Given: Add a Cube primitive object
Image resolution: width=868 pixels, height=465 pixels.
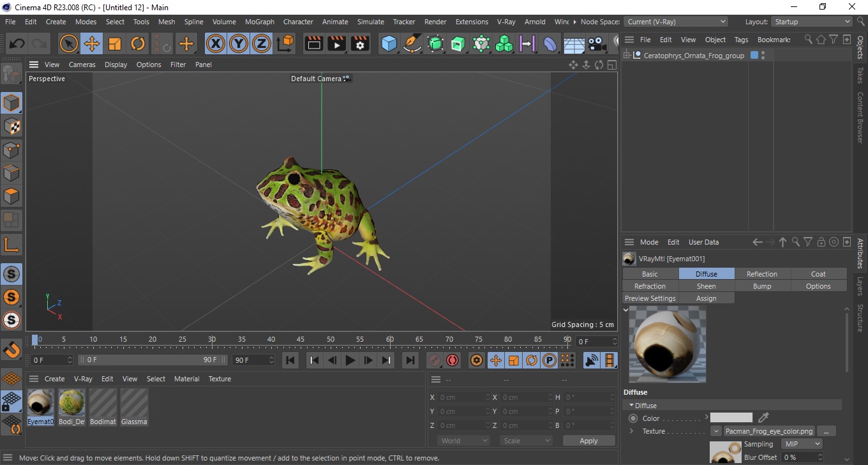Looking at the screenshot, I should point(389,44).
